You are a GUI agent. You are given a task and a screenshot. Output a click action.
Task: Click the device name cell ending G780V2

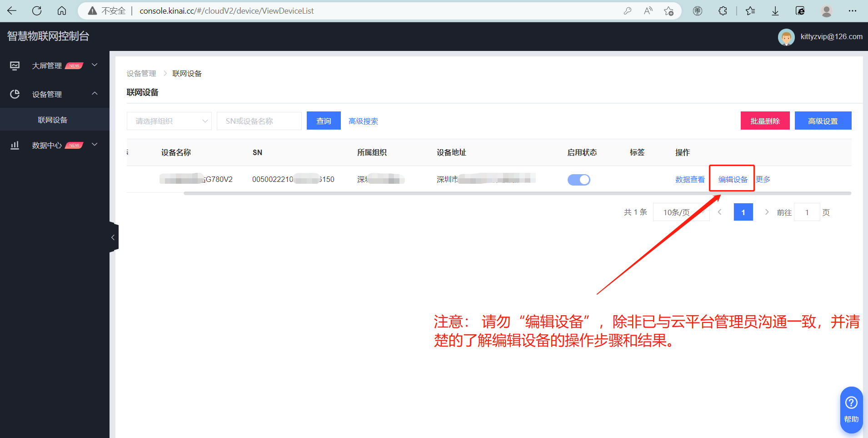pos(196,179)
